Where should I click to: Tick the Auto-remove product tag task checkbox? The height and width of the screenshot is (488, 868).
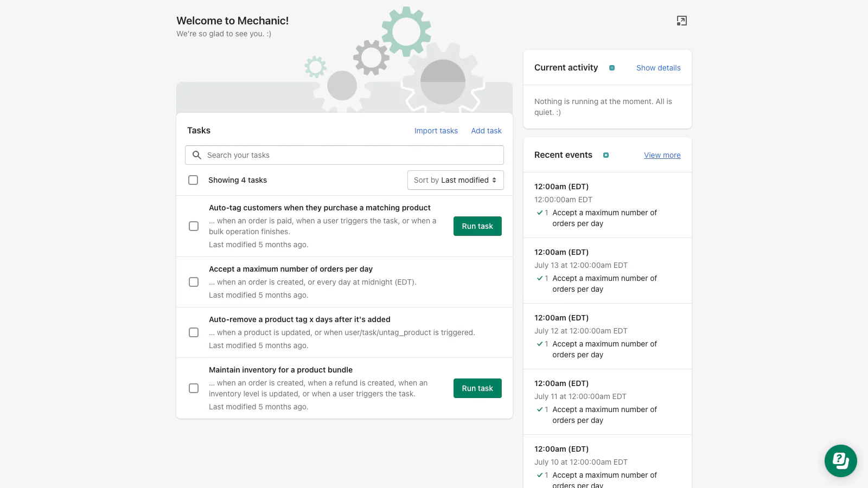[x=194, y=332]
